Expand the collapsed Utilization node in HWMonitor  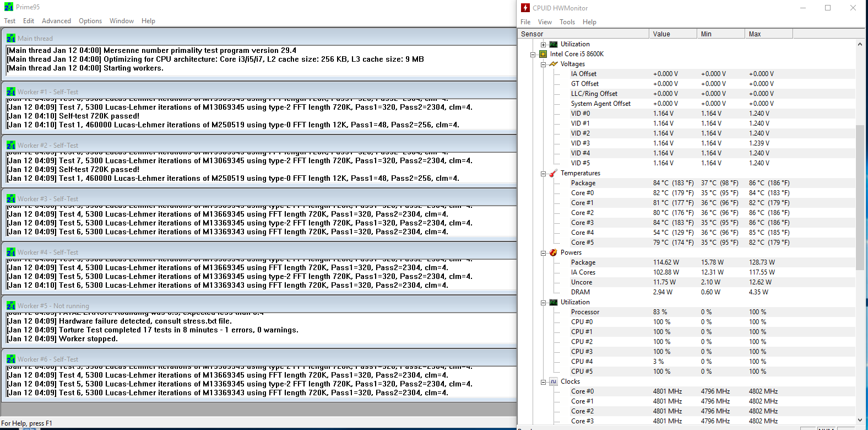543,44
